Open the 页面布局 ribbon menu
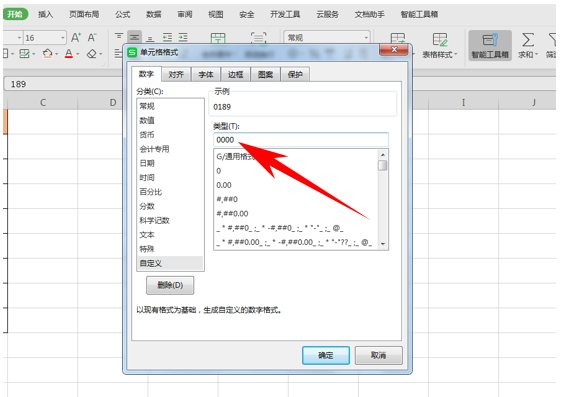The width and height of the screenshot is (562, 397). click(84, 14)
